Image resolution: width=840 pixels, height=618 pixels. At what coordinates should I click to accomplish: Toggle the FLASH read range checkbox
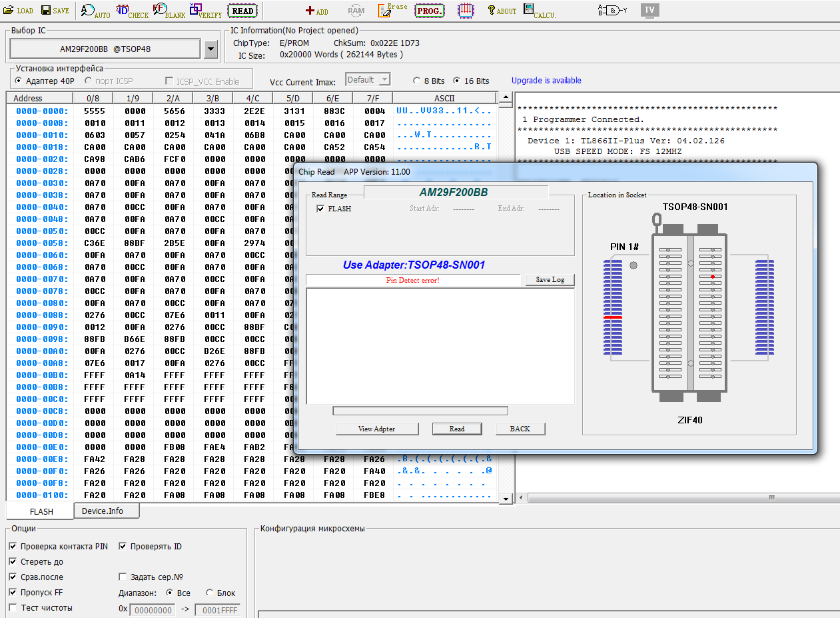coord(321,209)
